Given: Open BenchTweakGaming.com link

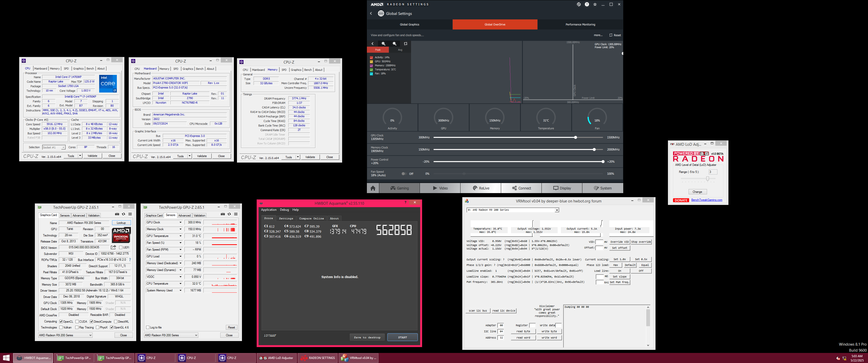Looking at the screenshot, I should pyautogui.click(x=707, y=200).
